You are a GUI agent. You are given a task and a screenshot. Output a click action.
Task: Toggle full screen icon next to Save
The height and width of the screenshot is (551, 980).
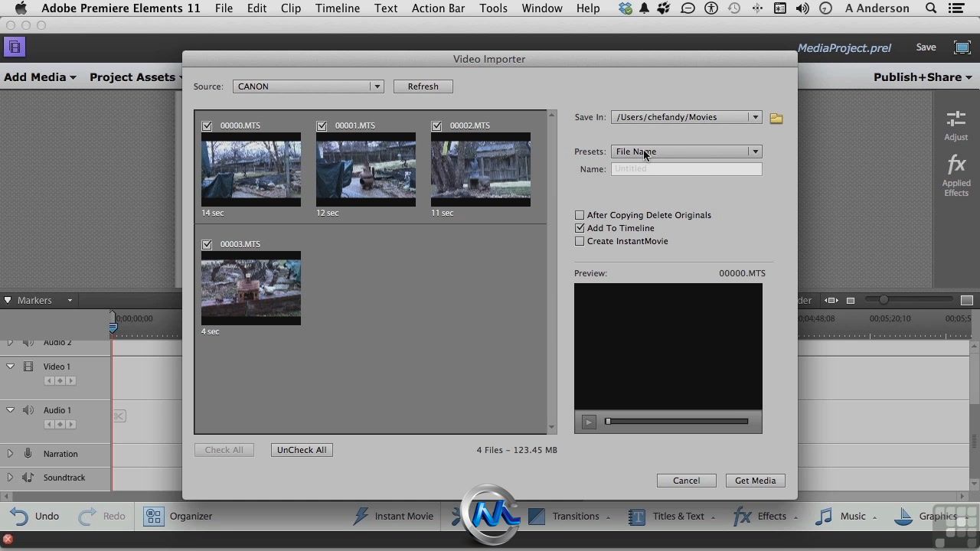962,47
